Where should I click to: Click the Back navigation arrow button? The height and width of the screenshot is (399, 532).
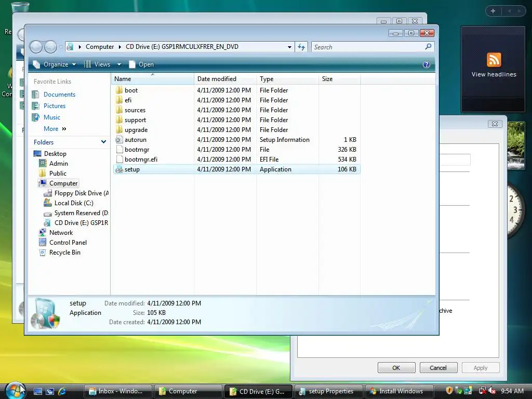tap(36, 47)
